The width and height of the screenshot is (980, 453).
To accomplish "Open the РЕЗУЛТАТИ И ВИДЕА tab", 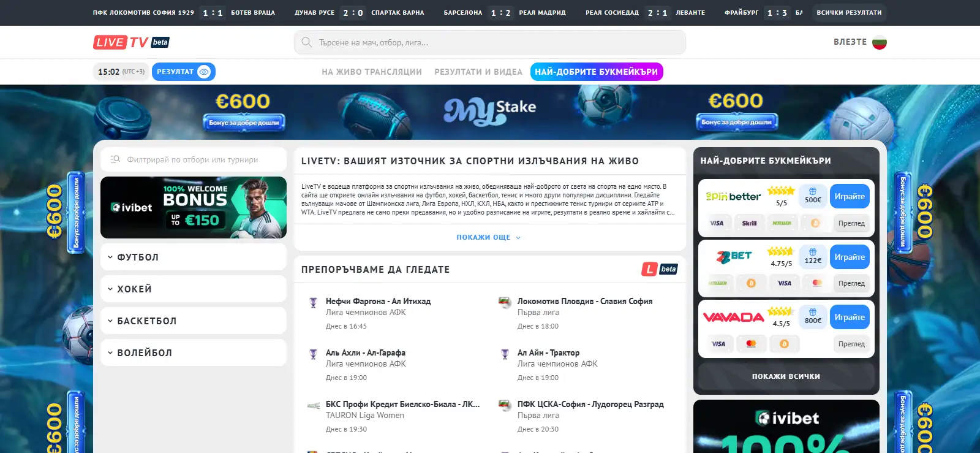I will [x=478, y=72].
